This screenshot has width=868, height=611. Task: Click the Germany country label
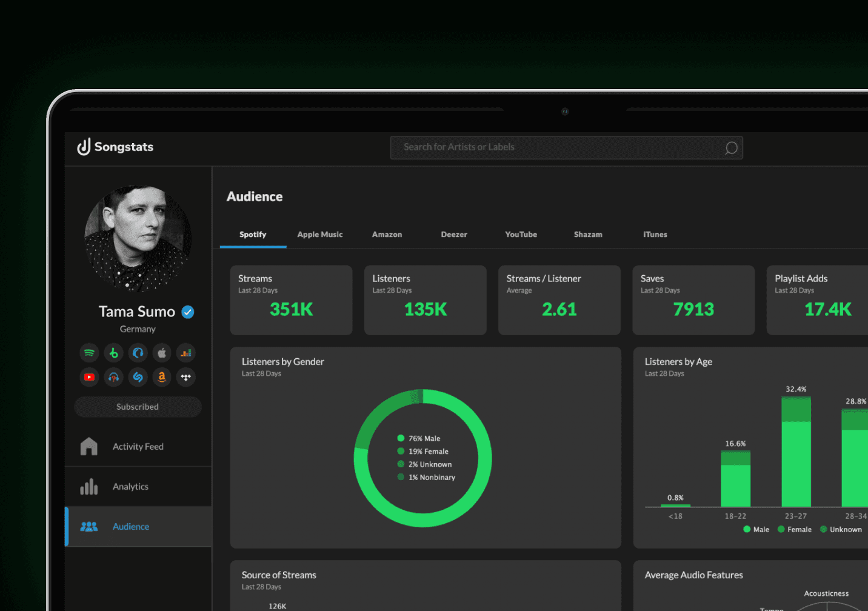pyautogui.click(x=138, y=329)
